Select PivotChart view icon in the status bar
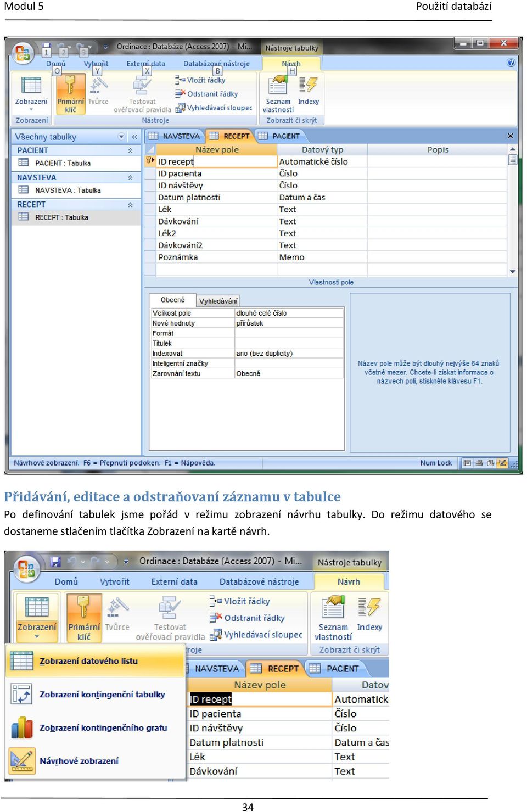This screenshot has height=812, width=527. pos(490,463)
